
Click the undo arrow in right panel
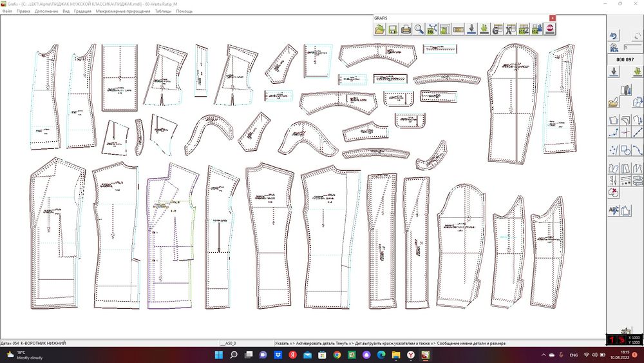(614, 36)
